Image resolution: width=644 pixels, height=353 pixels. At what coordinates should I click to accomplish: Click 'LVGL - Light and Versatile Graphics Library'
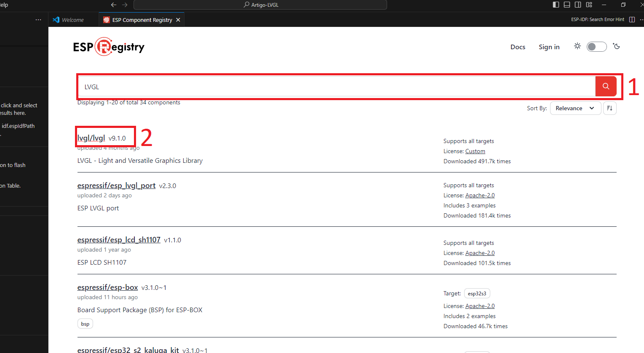140,160
